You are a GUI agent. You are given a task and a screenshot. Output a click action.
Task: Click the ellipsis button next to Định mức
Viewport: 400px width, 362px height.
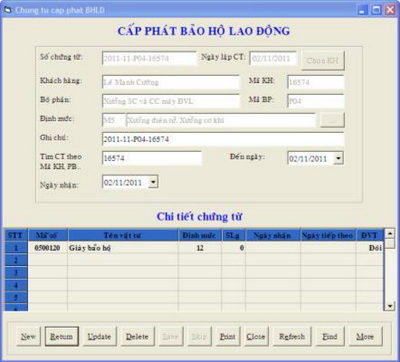(x=332, y=120)
